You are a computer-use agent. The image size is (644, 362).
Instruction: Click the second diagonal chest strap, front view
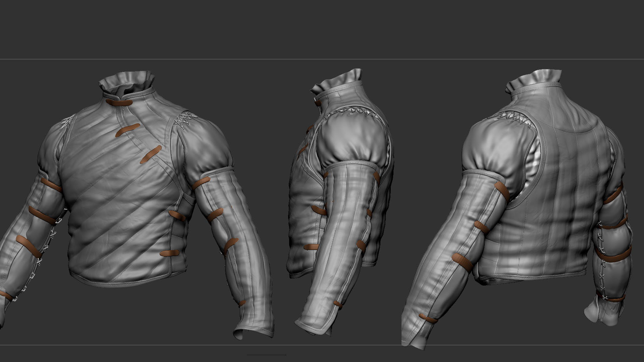coord(127,130)
